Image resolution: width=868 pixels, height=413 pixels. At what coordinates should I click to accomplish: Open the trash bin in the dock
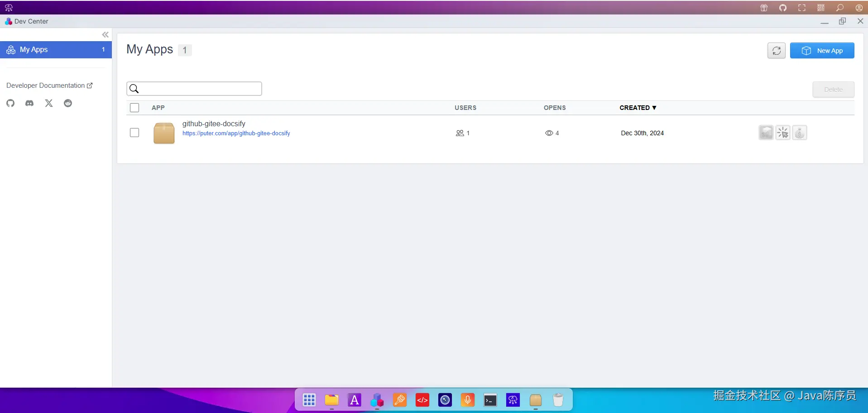558,400
